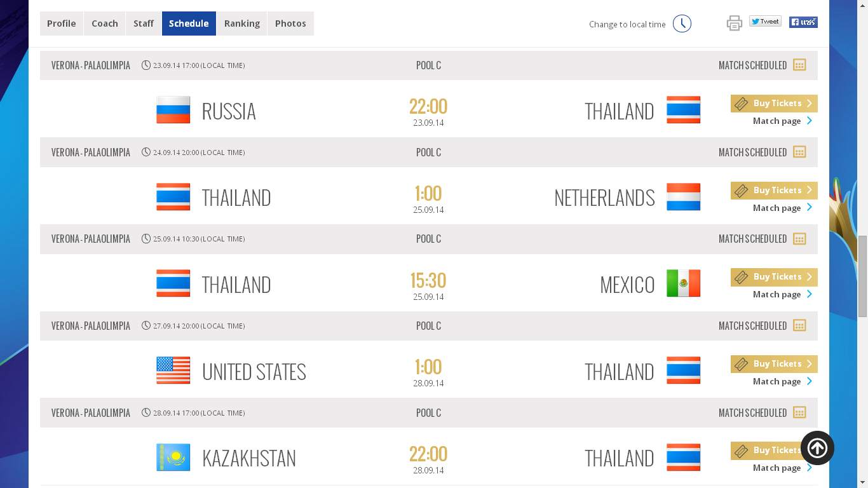Viewport: 868px width, 488px height.
Task: Click the Kazakhstan flag icon
Action: click(x=173, y=457)
